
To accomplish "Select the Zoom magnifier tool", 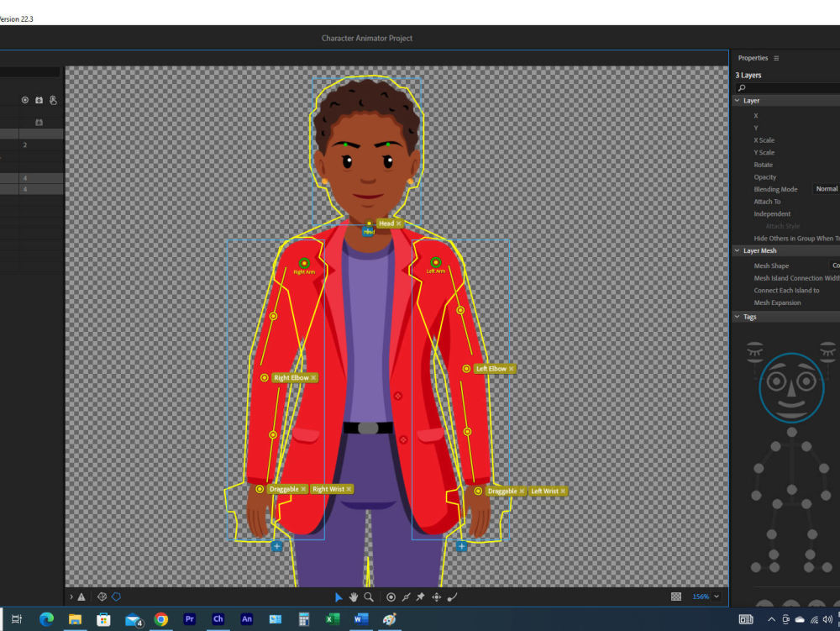I will 370,597.
